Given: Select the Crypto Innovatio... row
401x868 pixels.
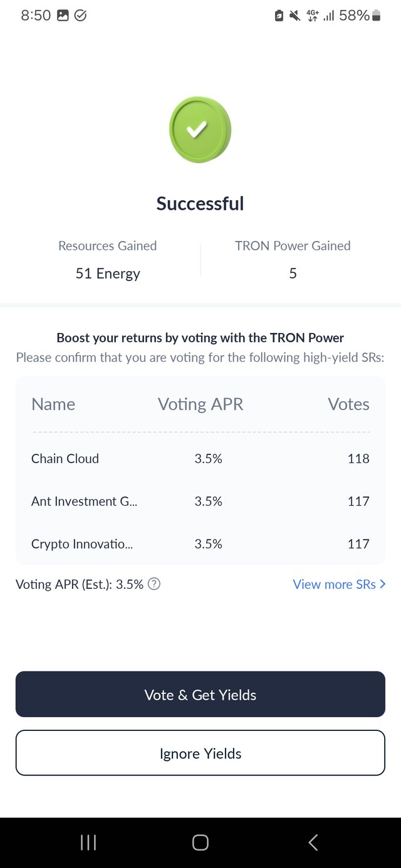Looking at the screenshot, I should pos(200,544).
